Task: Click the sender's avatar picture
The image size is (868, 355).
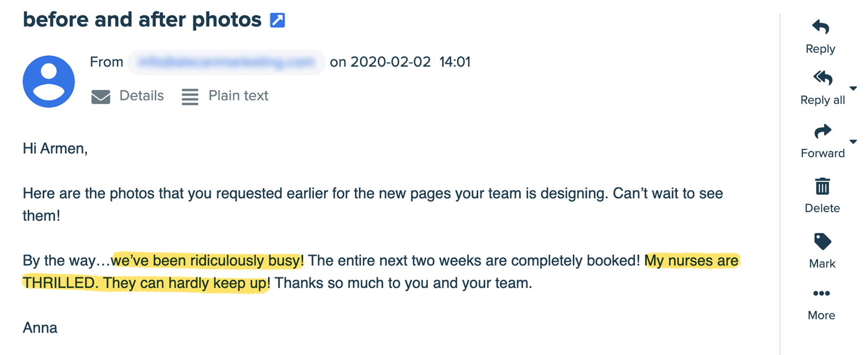Action: [48, 81]
